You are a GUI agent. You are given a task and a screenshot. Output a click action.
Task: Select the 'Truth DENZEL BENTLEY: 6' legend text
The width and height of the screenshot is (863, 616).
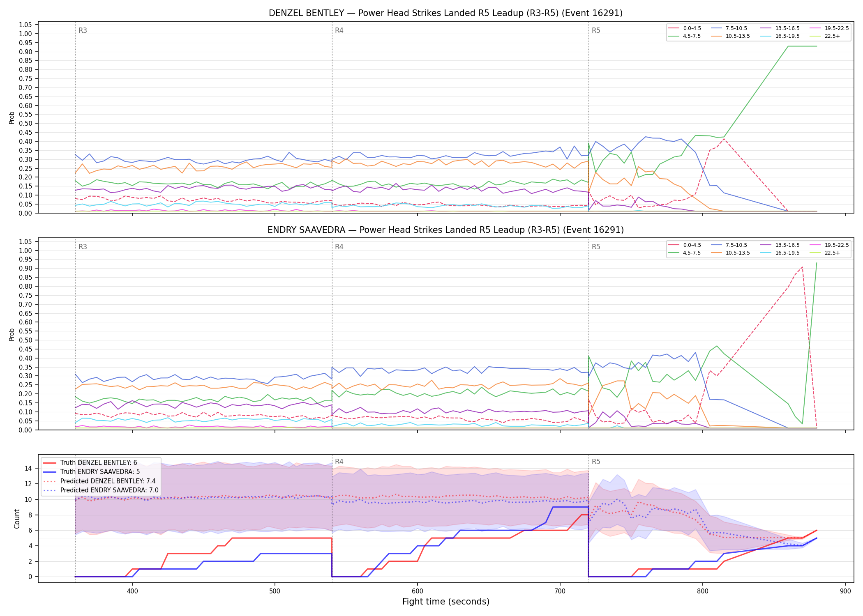coord(99,463)
